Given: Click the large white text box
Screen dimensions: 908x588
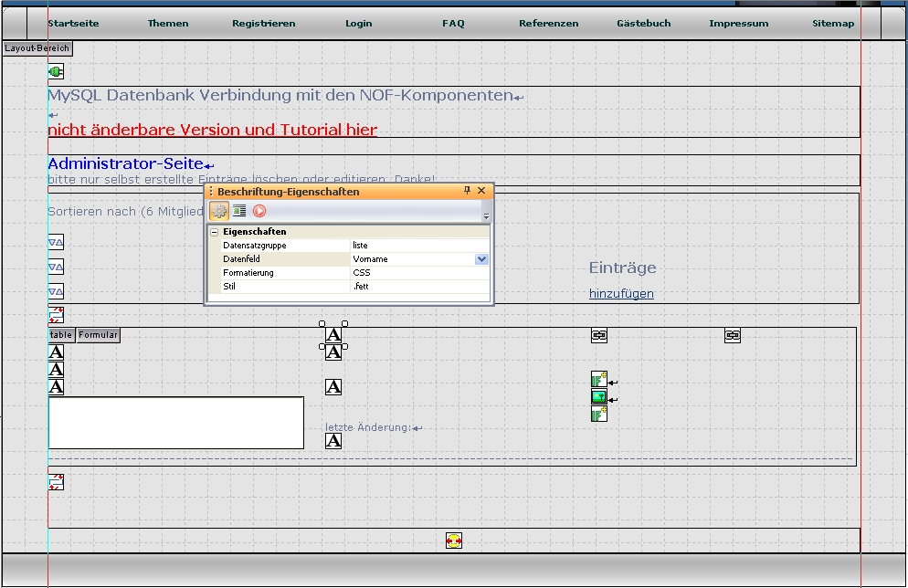Looking at the screenshot, I should tap(175, 423).
